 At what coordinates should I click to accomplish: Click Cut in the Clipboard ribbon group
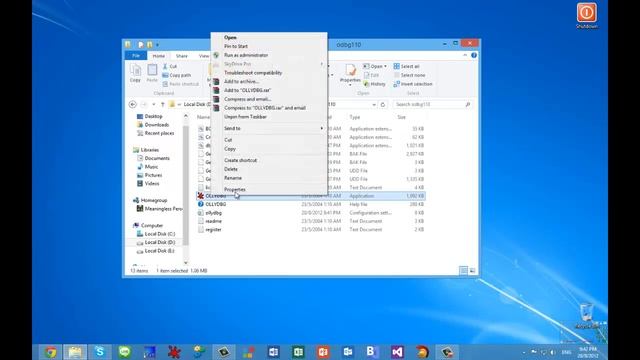[x=169, y=66]
